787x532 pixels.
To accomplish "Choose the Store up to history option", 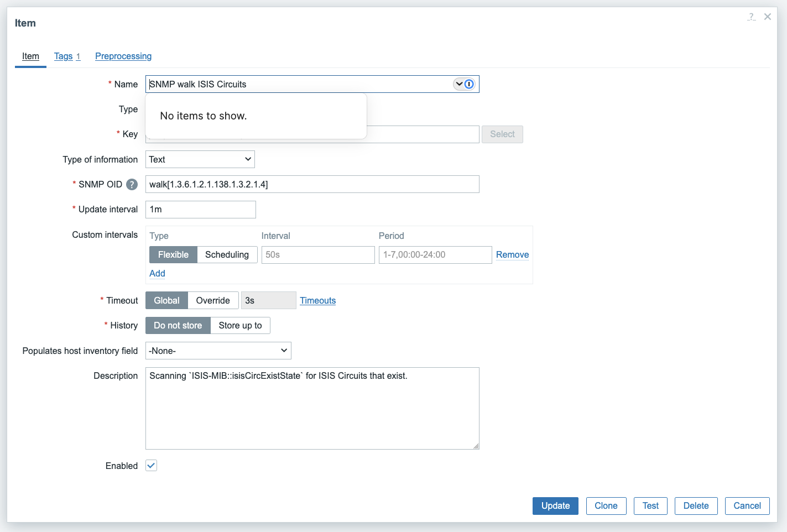I will [x=240, y=325].
